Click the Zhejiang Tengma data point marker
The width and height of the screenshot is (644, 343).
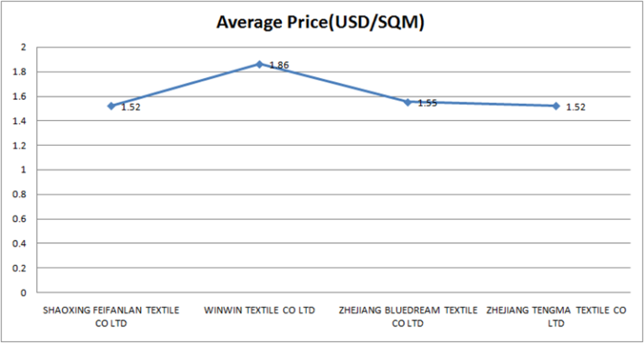click(x=555, y=106)
